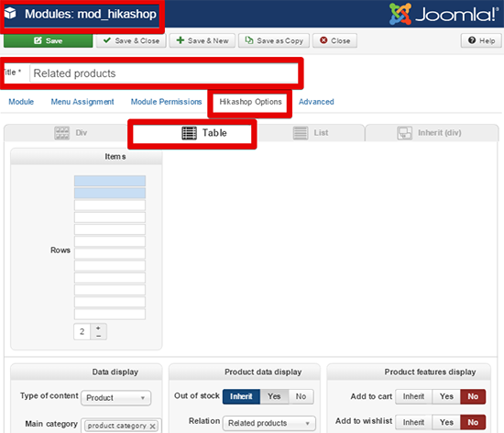Click the Items panel header

point(86,157)
